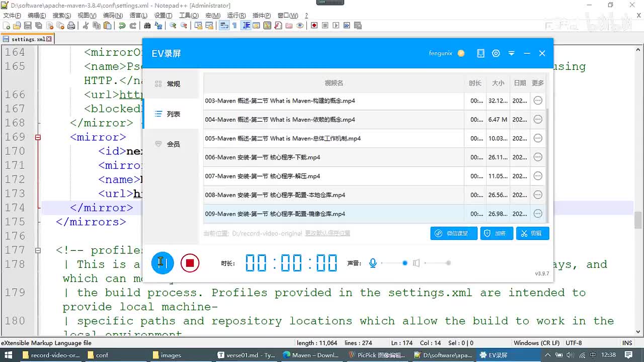Viewport: 644px width, 362px height.
Task: Expand the EV录屏 title bar dropdown menu
Action: 512,53
